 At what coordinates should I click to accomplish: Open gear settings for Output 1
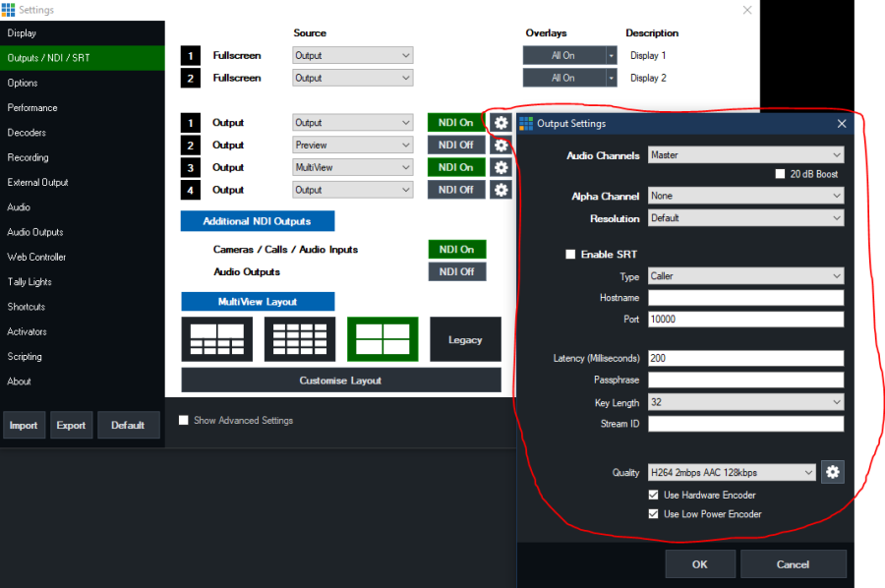tap(501, 123)
